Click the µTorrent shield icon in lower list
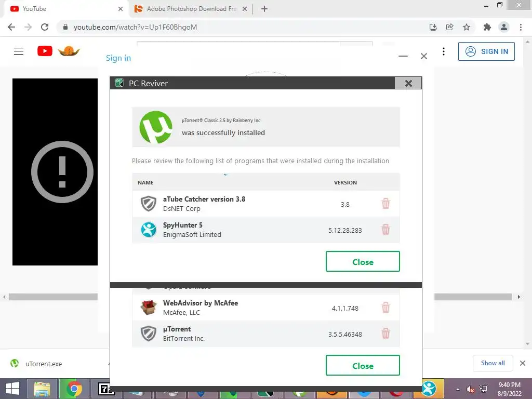This screenshot has width=532, height=399. (x=149, y=334)
